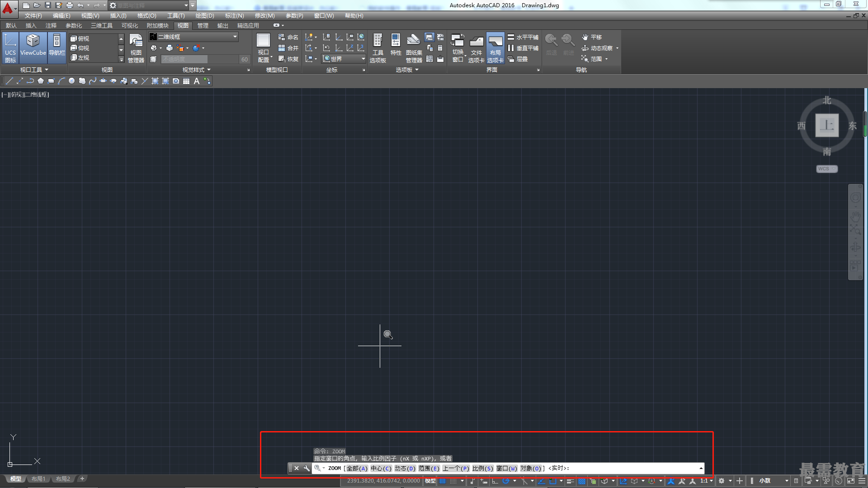
Task: Select the Line tool in the draw toolbar
Action: pos(9,81)
